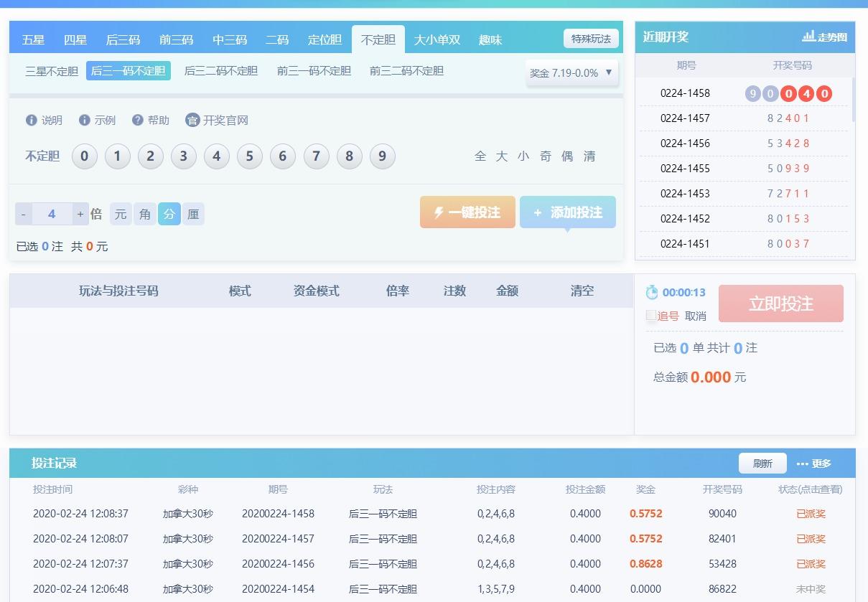This screenshot has height=602, width=868.
Task: View 未中奖 status for period 20200224-1454
Action: tap(811, 589)
